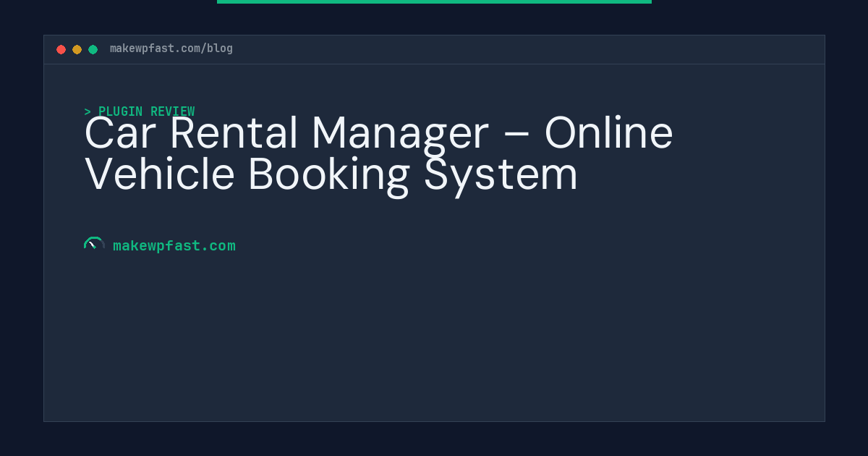
Task: Select the PLUGIN REVIEW label
Action: [147, 111]
